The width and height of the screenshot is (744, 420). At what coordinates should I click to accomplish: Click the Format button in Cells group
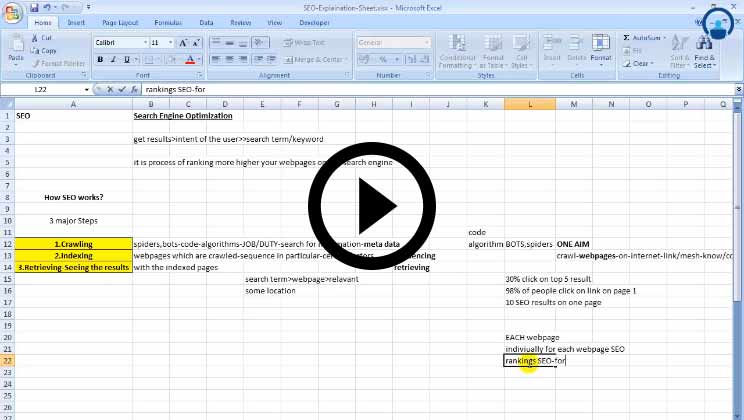coord(600,46)
